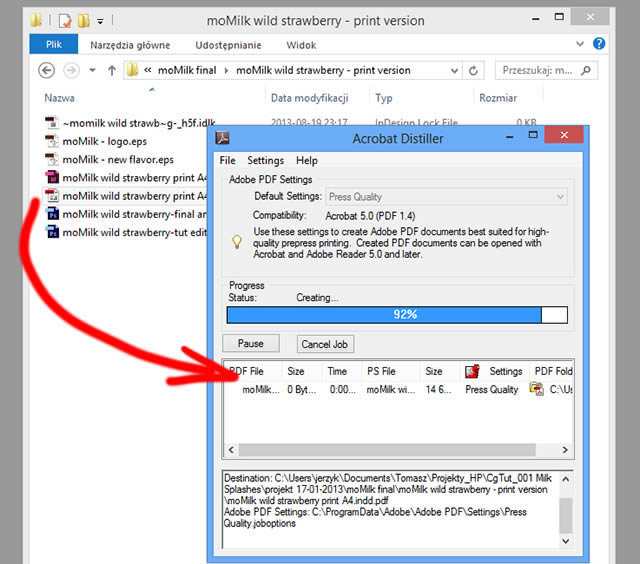This screenshot has height=564, width=640.
Task: Click the Settings column header icon
Action: click(472, 371)
